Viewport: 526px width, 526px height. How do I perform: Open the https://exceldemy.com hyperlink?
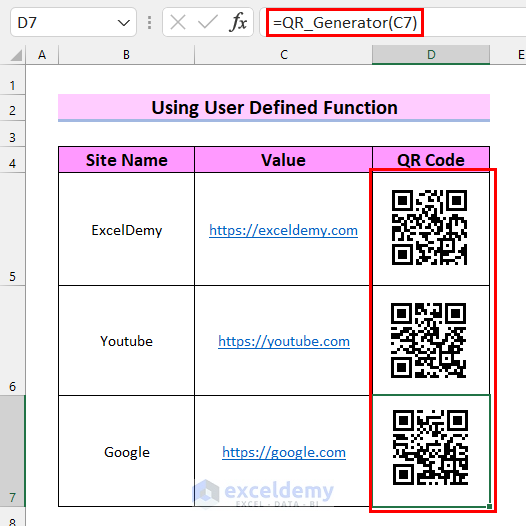tap(283, 230)
